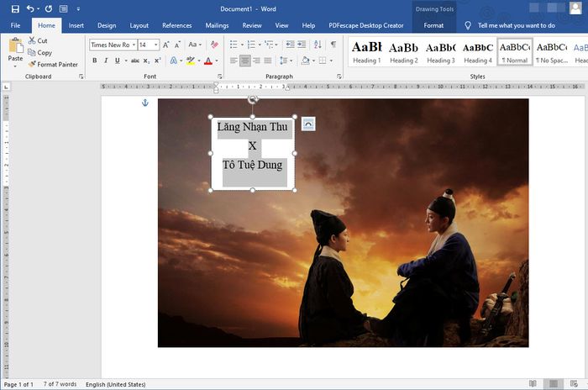The image size is (588, 390).
Task: Increase the font size
Action: (165, 45)
